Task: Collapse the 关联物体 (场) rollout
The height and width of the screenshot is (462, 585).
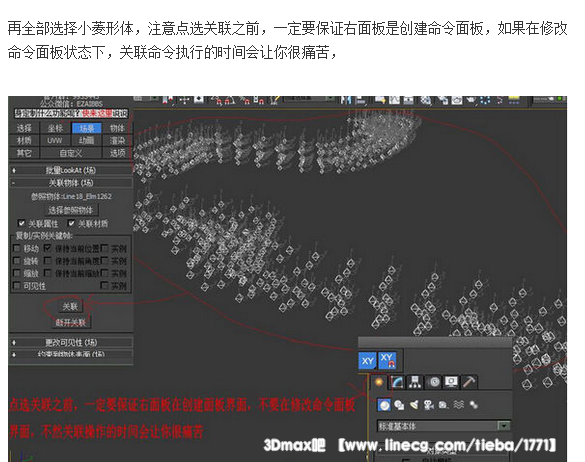Action: tap(71, 183)
